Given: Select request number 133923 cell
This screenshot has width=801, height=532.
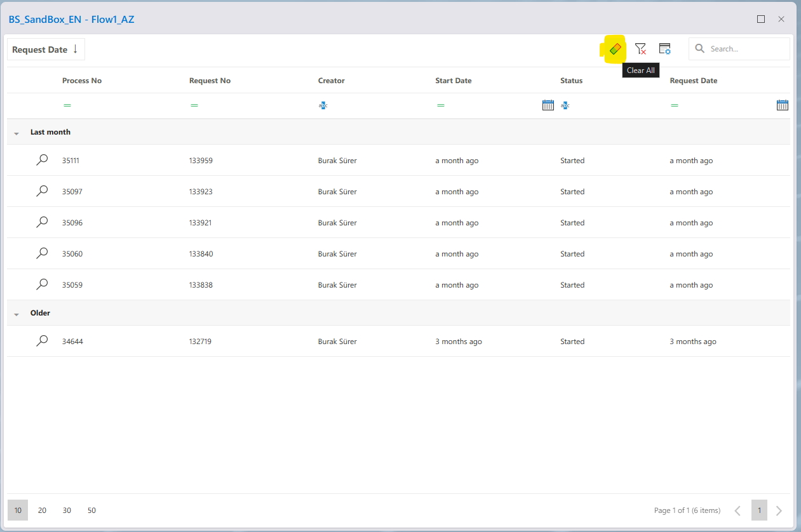Looking at the screenshot, I should tap(201, 192).
